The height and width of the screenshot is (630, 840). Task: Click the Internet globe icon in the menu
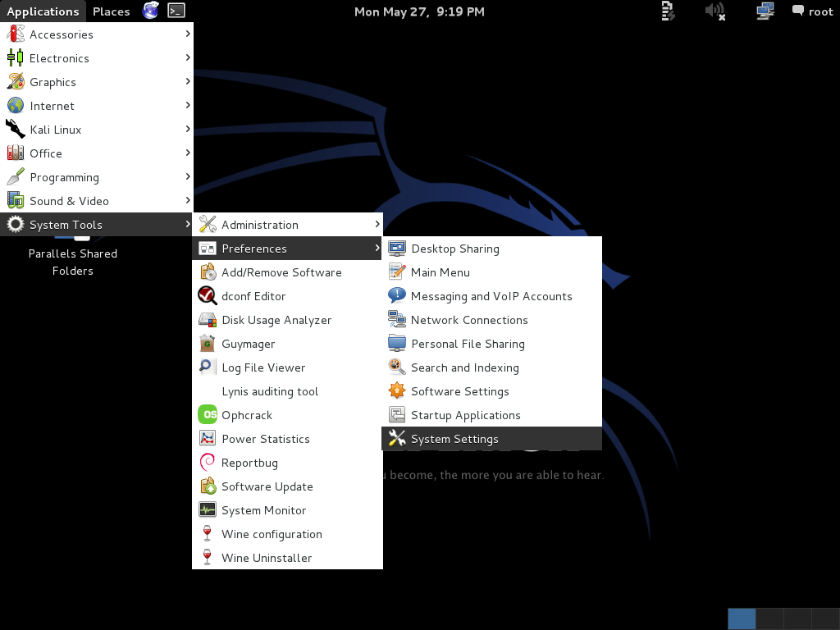(16, 106)
